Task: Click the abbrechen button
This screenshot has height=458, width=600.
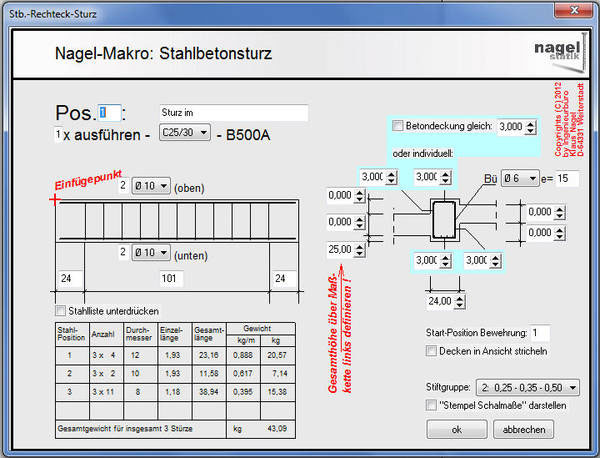Action: [523, 429]
